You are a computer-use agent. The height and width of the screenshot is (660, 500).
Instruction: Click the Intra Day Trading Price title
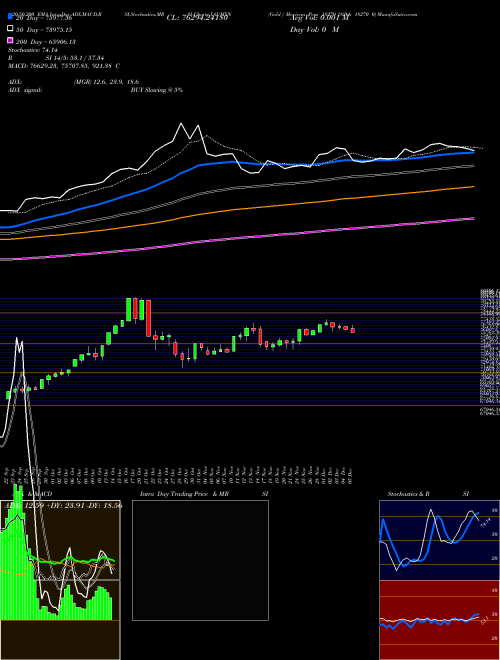point(184,494)
